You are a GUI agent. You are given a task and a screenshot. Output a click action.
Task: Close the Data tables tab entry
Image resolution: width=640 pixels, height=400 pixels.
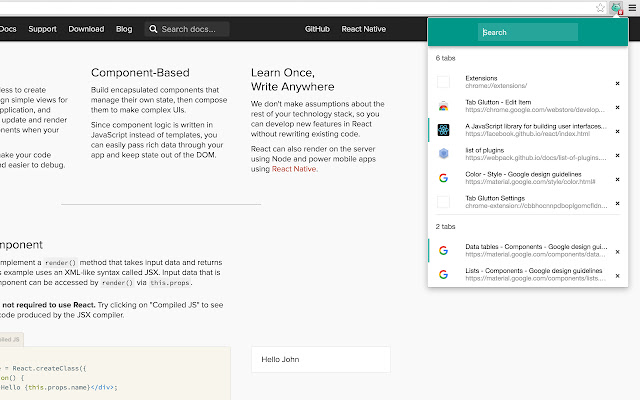coord(618,252)
